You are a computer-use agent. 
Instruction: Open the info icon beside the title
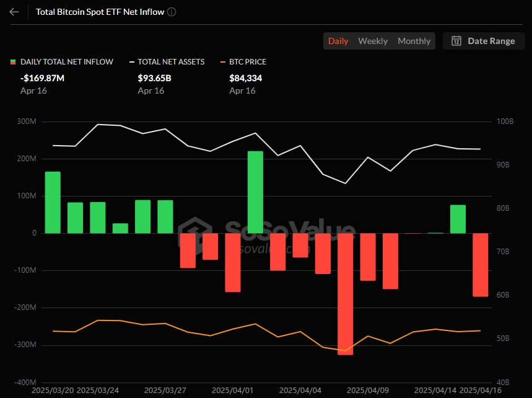click(172, 12)
